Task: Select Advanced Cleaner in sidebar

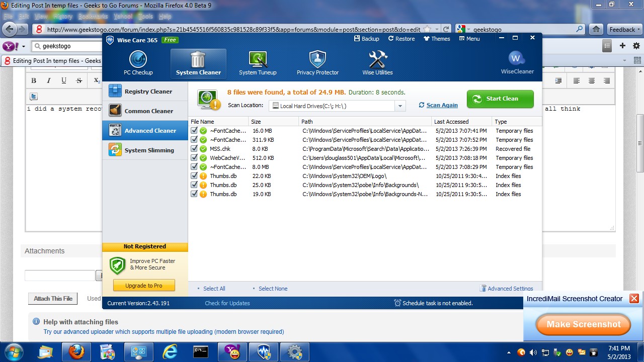Action: coord(145,131)
